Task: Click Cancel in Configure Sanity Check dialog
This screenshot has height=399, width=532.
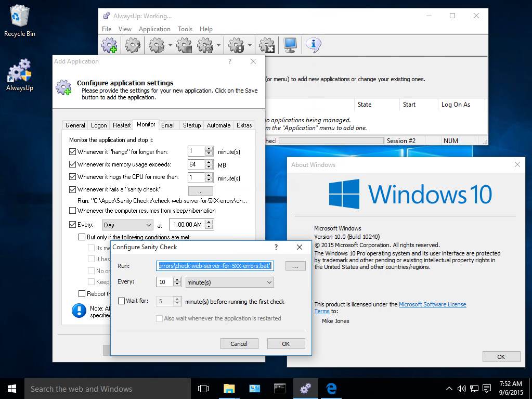Action: [x=239, y=344]
